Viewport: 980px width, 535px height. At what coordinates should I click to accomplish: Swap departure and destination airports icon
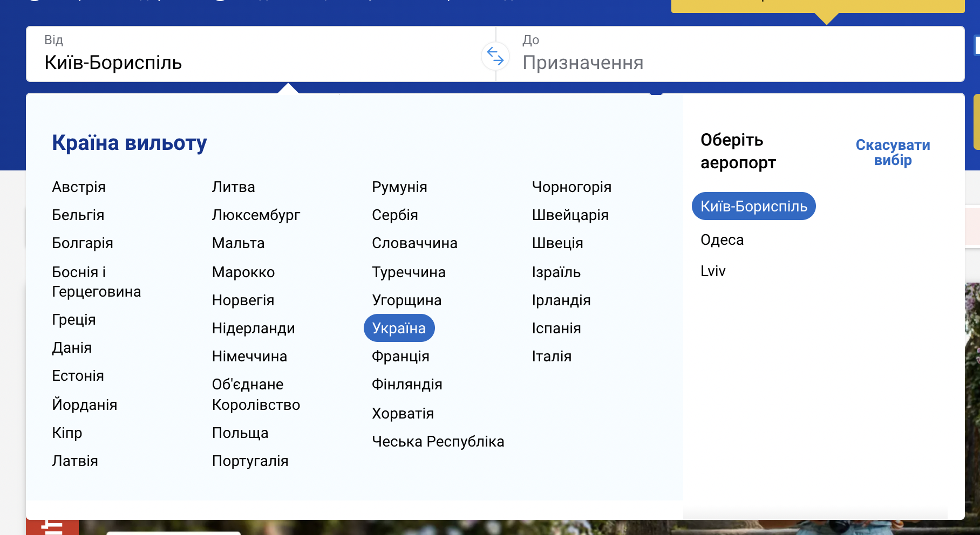495,56
